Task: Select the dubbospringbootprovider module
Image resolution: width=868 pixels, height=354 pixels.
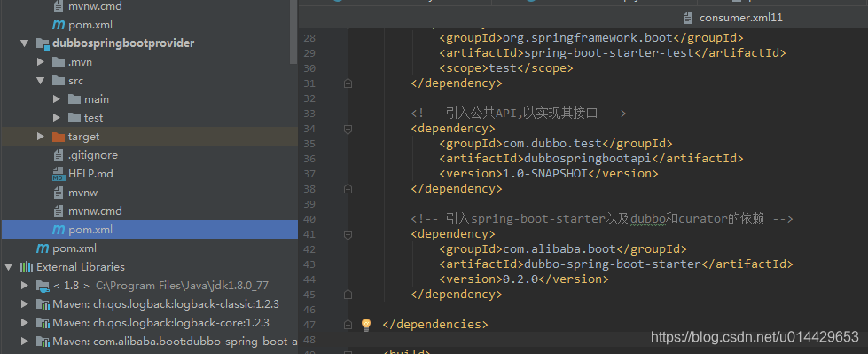Action: (x=123, y=43)
